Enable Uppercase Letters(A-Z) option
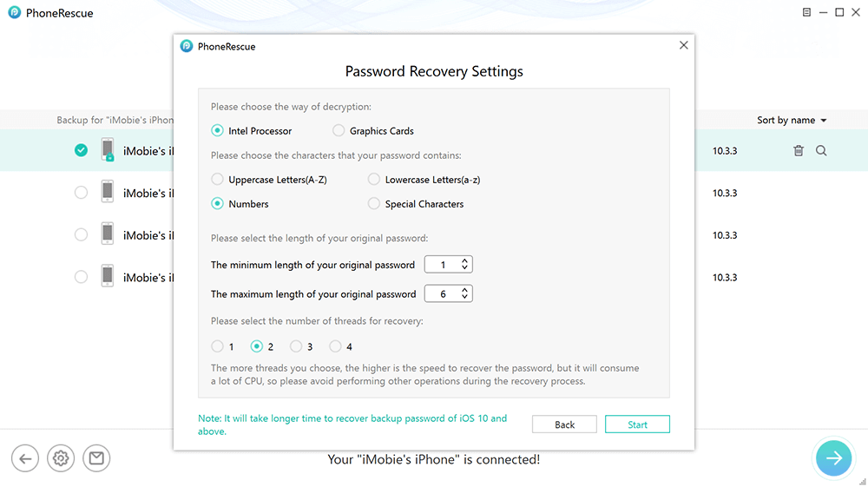This screenshot has width=868, height=487. point(217,180)
